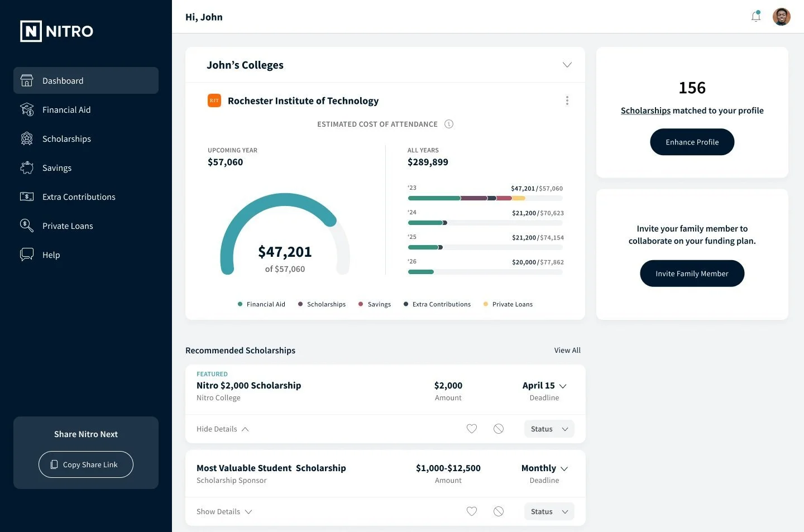Image resolution: width=804 pixels, height=532 pixels.
Task: Click the $1,000-$12,500 amount
Action: pyautogui.click(x=448, y=468)
